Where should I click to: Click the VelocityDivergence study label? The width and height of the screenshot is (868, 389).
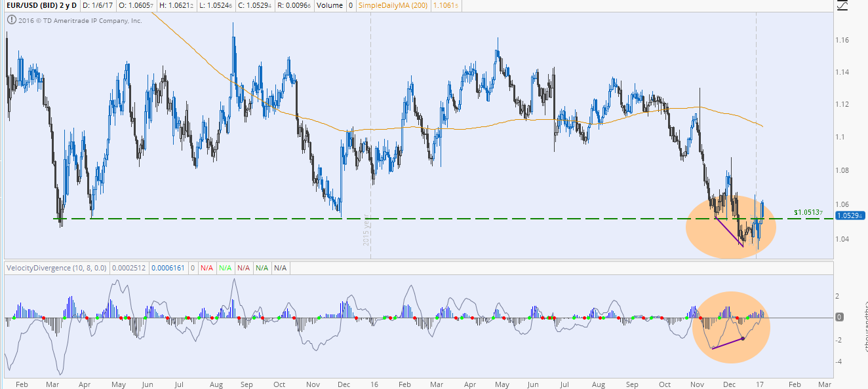(x=58, y=268)
